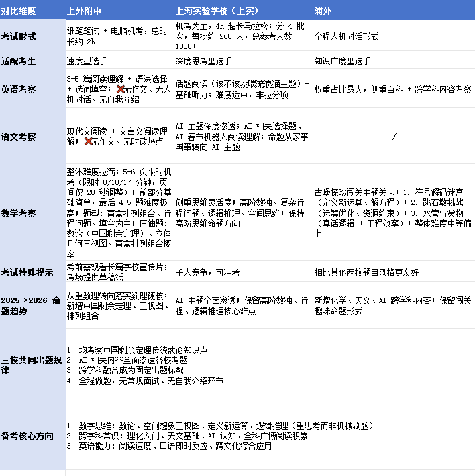475x476 pixels.
Task: Click the cell 整体难度拉满；5-6 页限时机考
Action: coord(119,212)
